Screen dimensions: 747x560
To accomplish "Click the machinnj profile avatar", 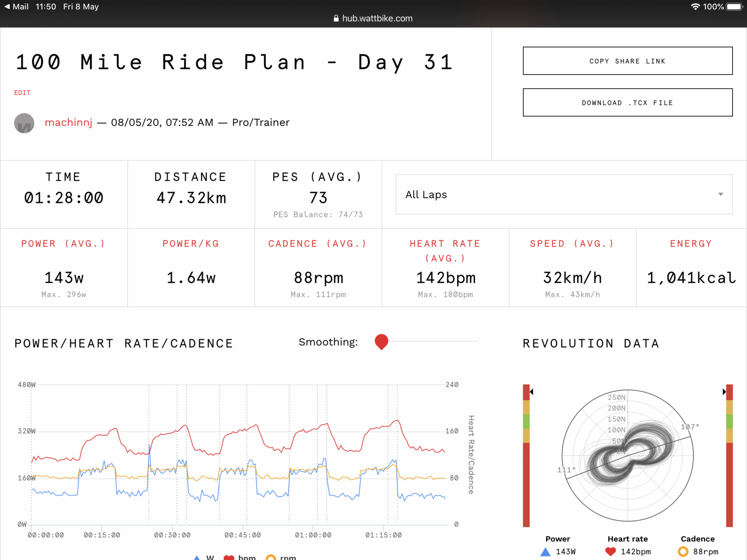I will [24, 123].
